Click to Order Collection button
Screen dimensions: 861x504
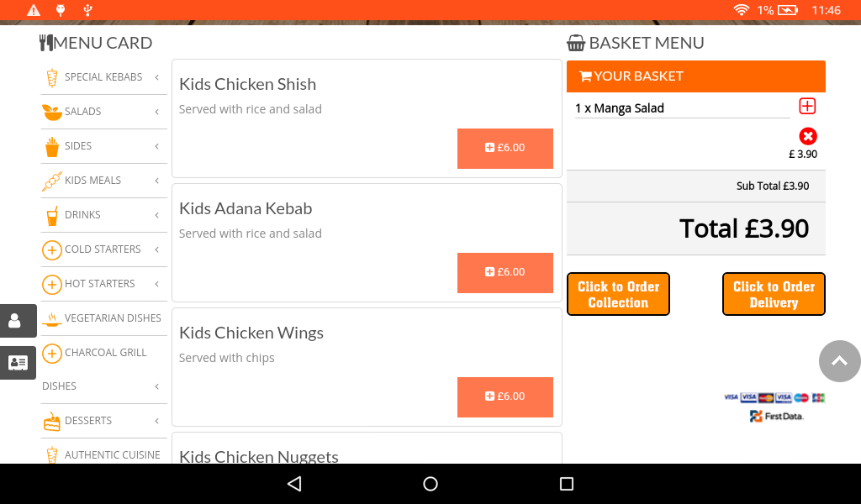(x=618, y=294)
